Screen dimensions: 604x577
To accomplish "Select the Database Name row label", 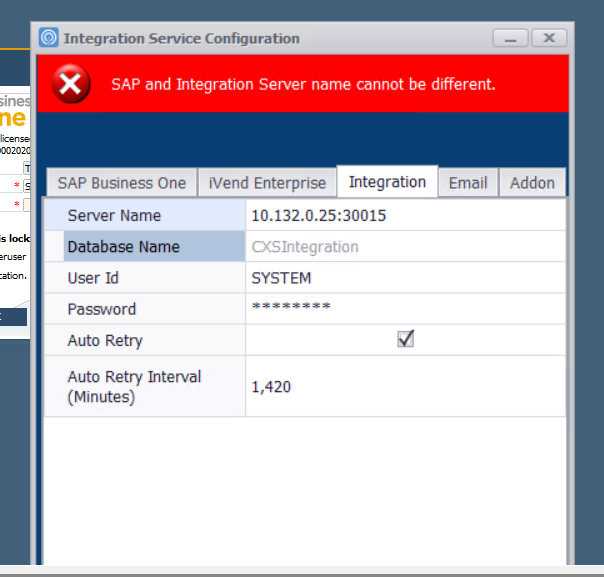I will point(154,247).
